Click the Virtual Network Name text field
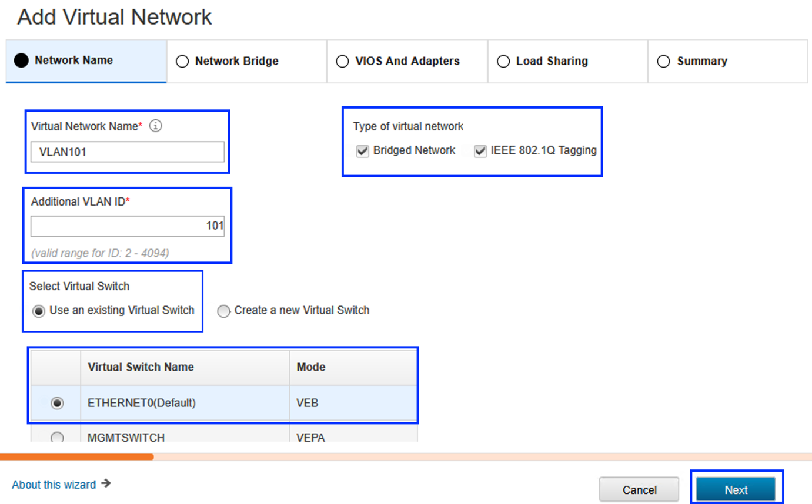Screen dimensions: 812x504 [128, 152]
